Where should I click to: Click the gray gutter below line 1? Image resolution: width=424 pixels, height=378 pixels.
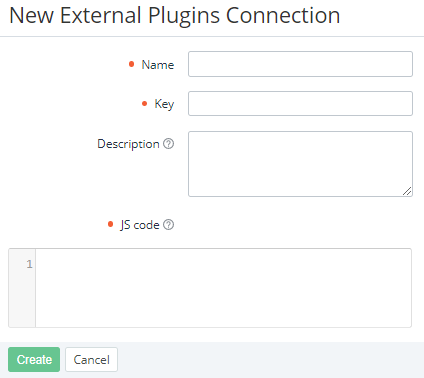tap(22, 300)
